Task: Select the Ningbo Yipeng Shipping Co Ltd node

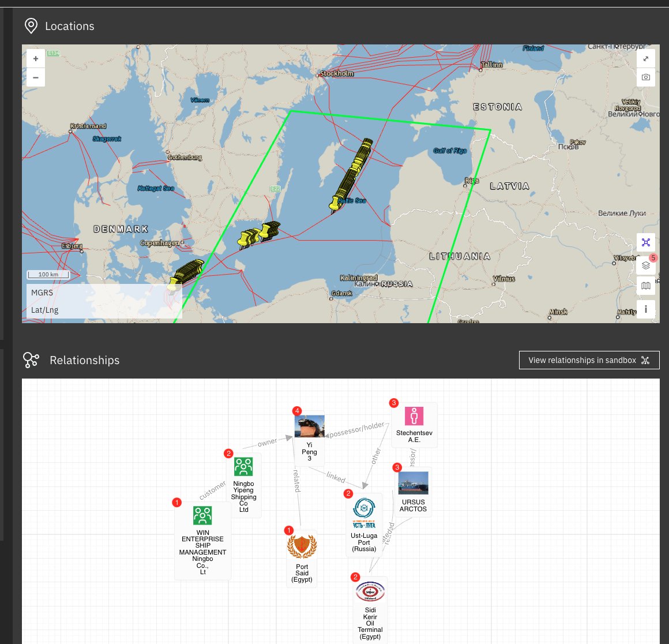Action: (x=243, y=485)
